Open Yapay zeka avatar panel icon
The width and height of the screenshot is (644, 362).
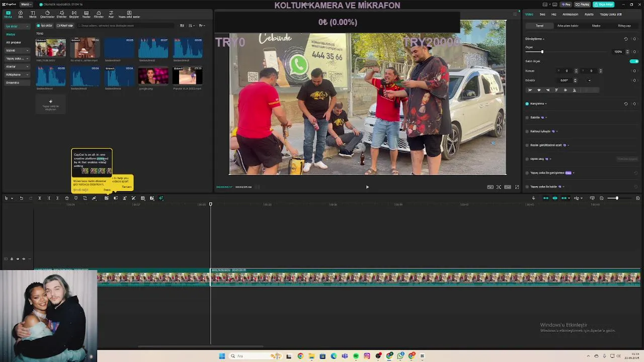coord(129,14)
